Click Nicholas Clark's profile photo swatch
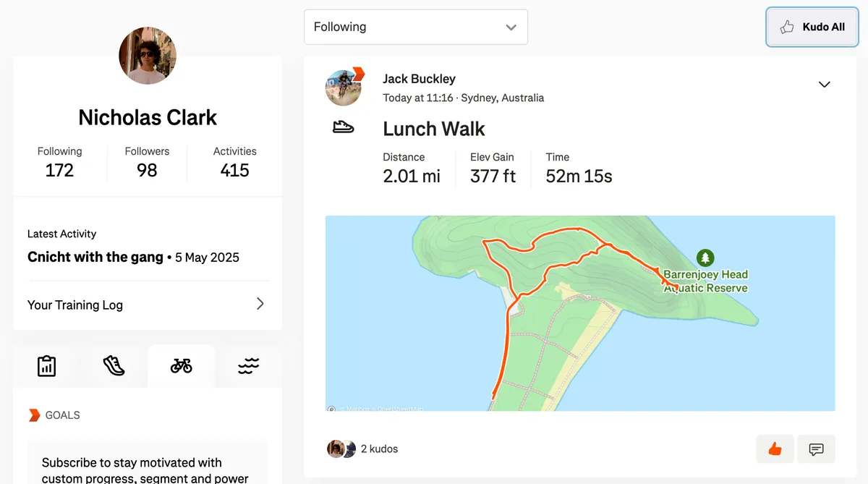The image size is (868, 484). coord(148,56)
